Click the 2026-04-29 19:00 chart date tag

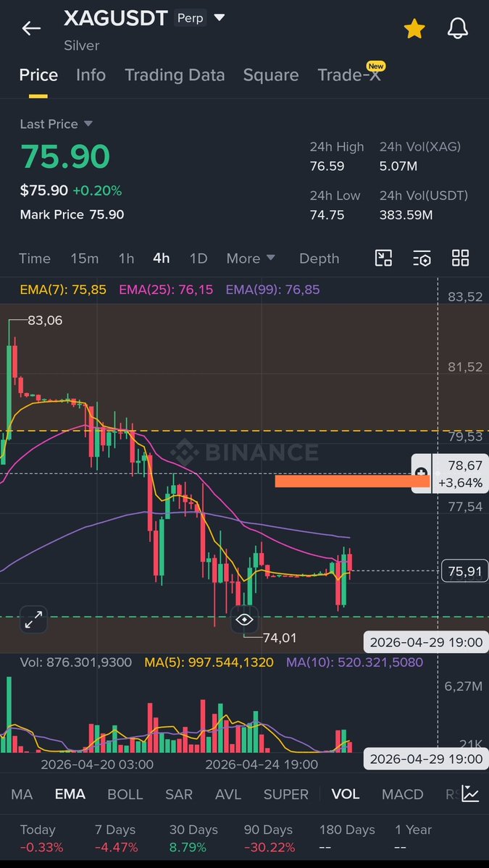coord(427,642)
